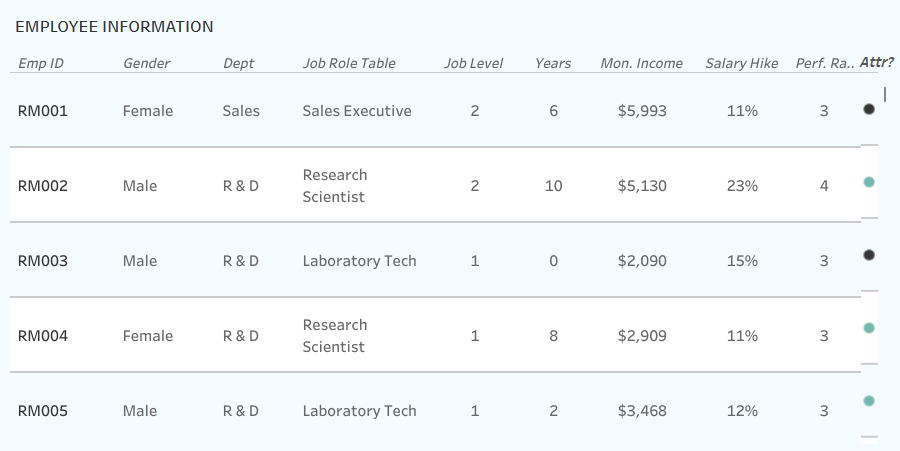This screenshot has height=451, width=900.
Task: Select the Salary Hike column header
Action: point(741,63)
